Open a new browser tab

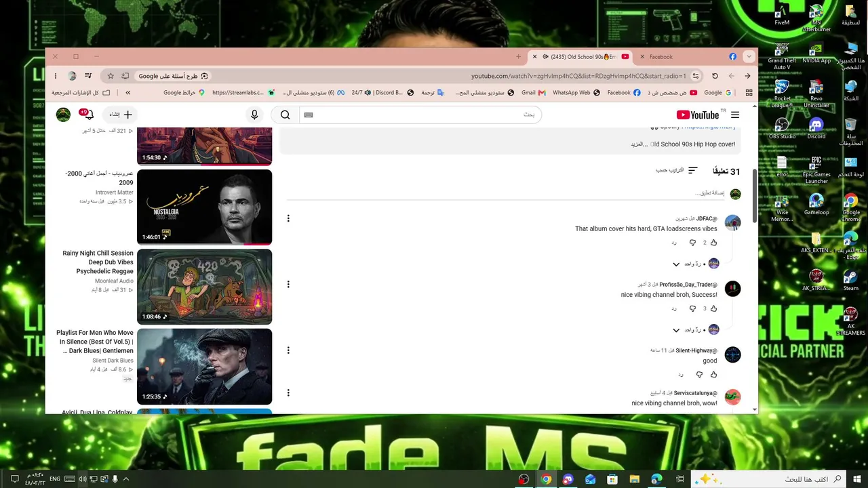518,57
